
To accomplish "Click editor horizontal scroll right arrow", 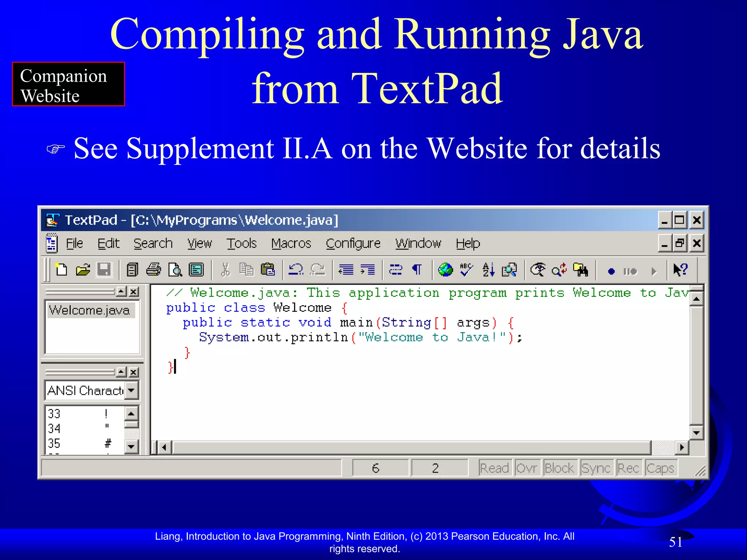I will click(682, 447).
